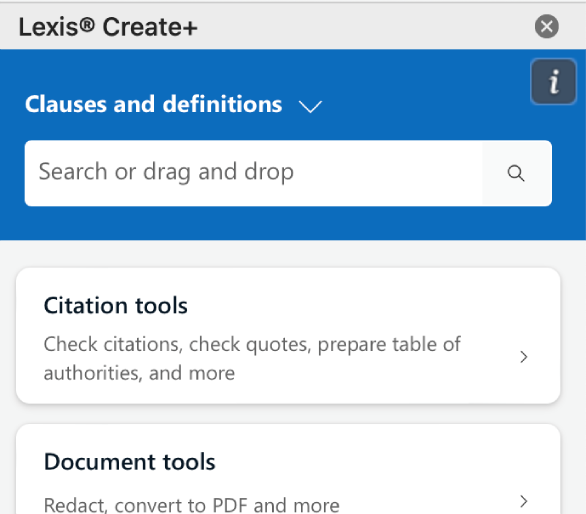Open the Document tools card

pos(288,469)
